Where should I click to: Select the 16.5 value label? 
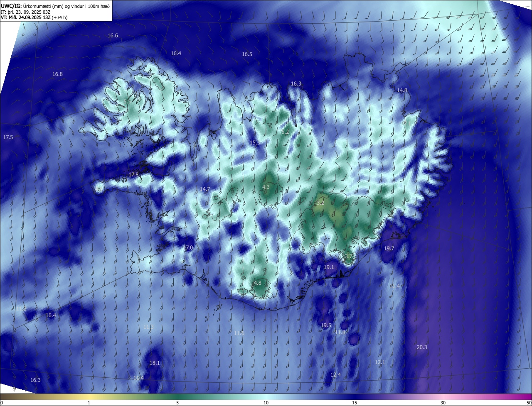pos(247,54)
